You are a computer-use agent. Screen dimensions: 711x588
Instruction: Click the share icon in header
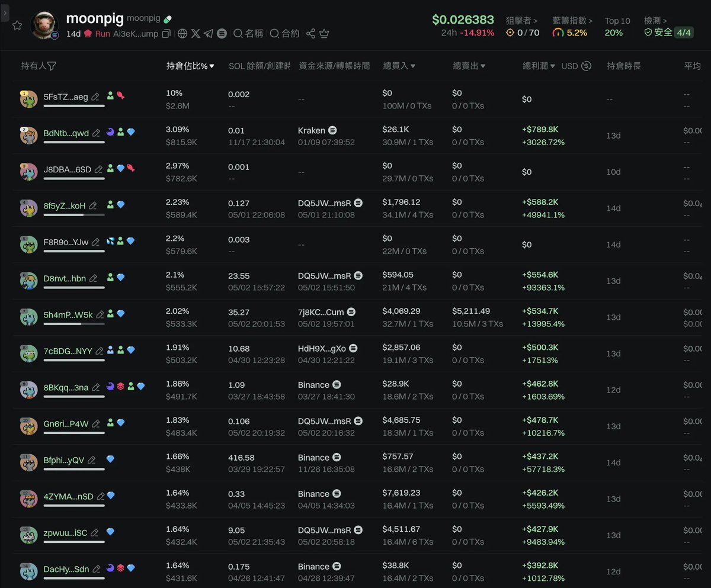(310, 34)
